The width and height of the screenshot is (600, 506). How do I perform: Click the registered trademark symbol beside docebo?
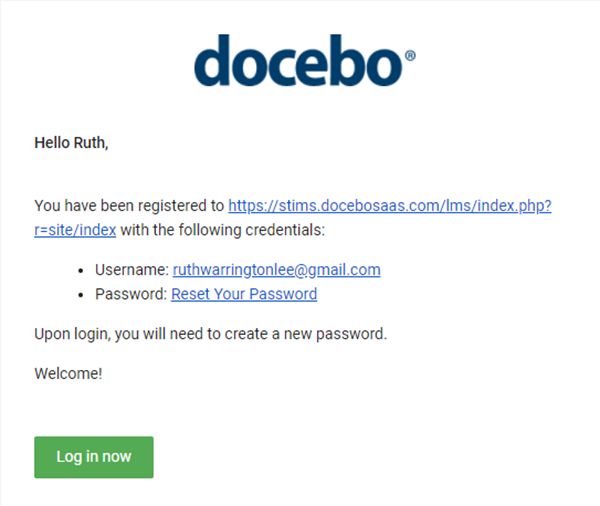[410, 56]
